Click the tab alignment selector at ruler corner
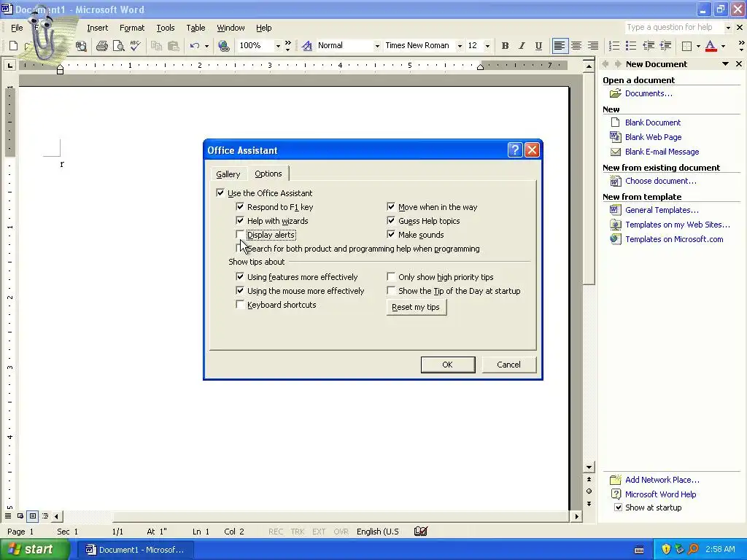The height and width of the screenshot is (560, 747). click(x=10, y=65)
